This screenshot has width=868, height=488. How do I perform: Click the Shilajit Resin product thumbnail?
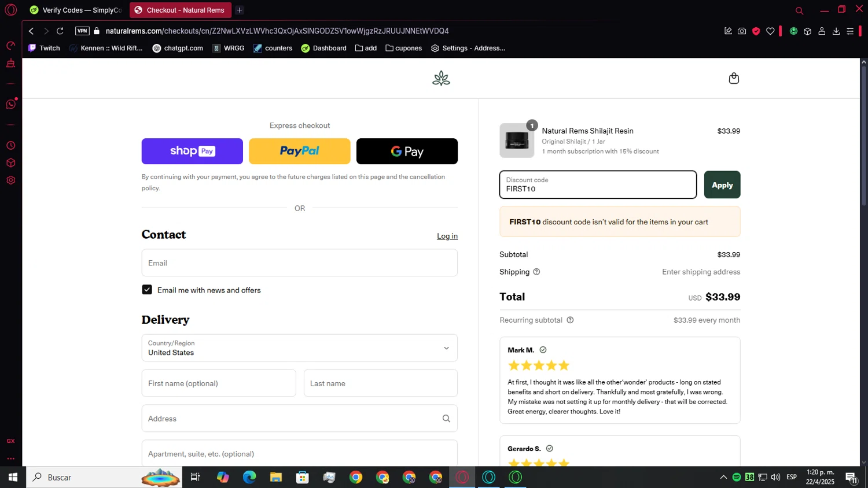517,141
